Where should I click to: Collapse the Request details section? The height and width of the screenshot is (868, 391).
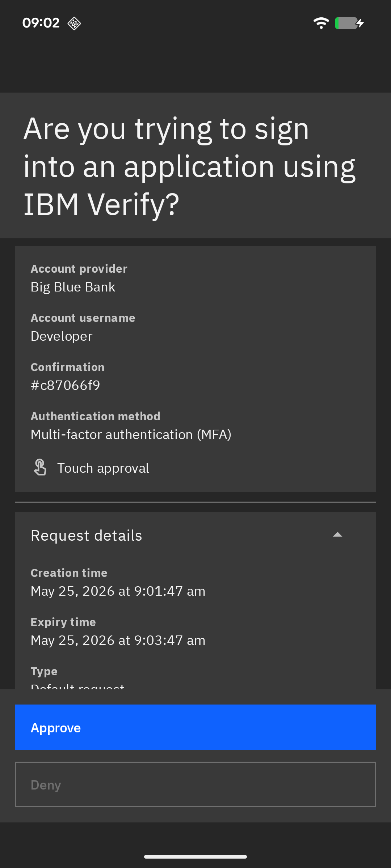(x=337, y=535)
